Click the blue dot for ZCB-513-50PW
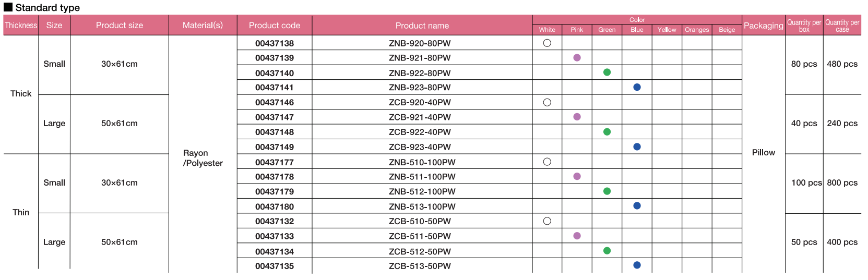Image resolution: width=868 pixels, height=280 pixels. tap(637, 265)
